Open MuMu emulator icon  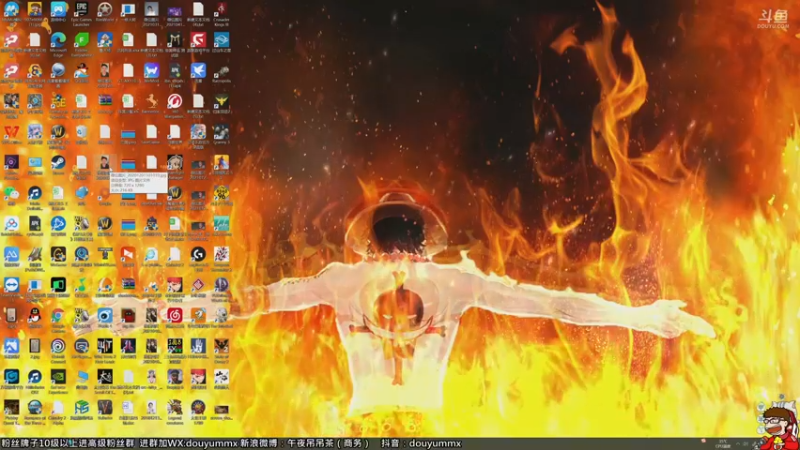(11, 10)
